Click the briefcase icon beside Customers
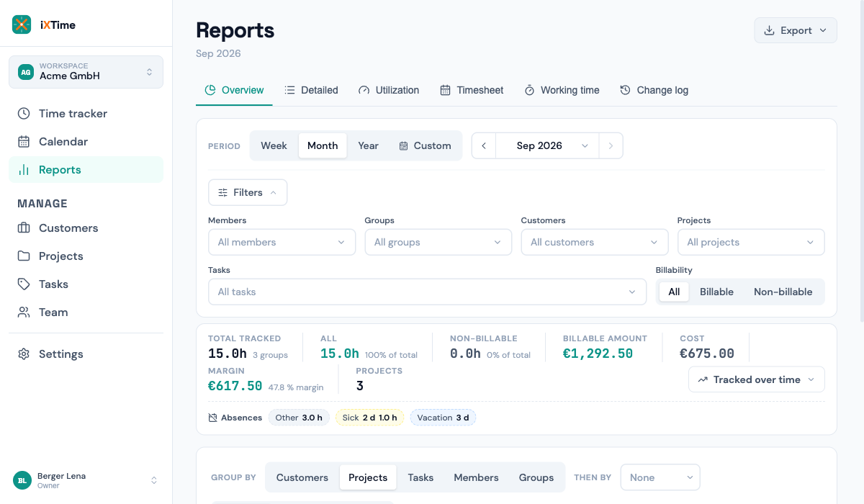The width and height of the screenshot is (864, 504). pos(24,228)
